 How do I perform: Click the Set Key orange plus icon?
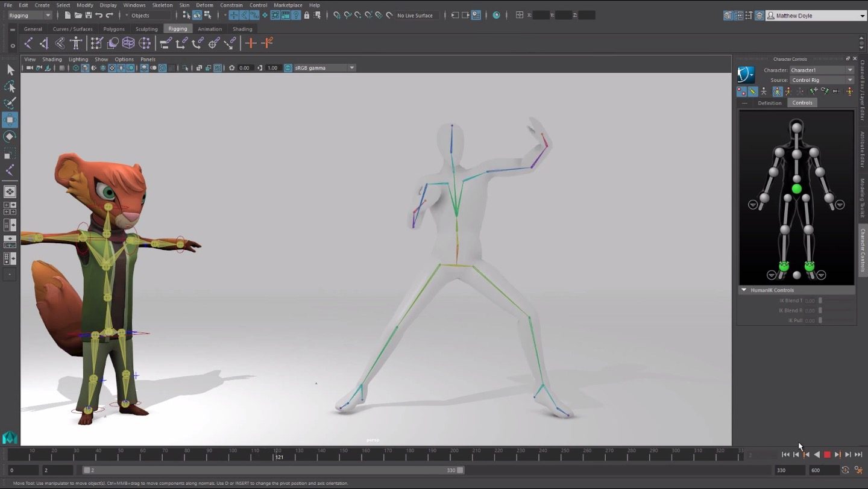[x=251, y=43]
